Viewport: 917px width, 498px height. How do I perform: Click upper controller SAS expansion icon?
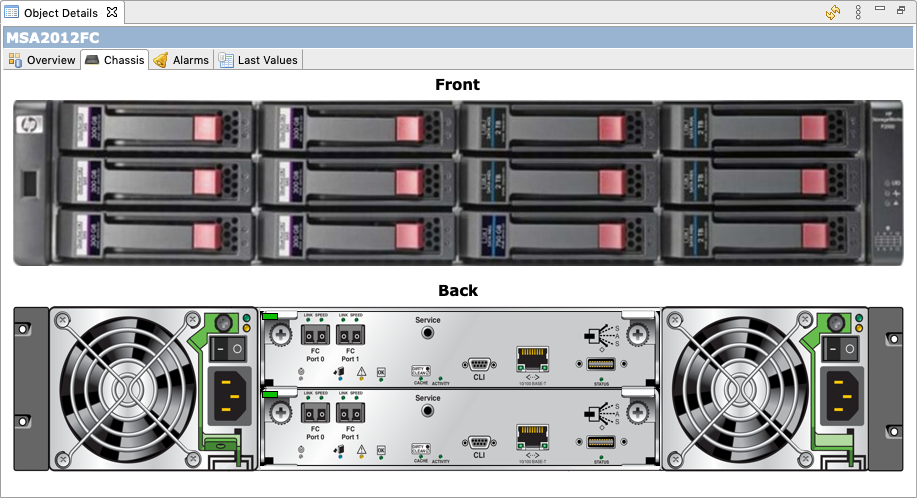coord(602,337)
